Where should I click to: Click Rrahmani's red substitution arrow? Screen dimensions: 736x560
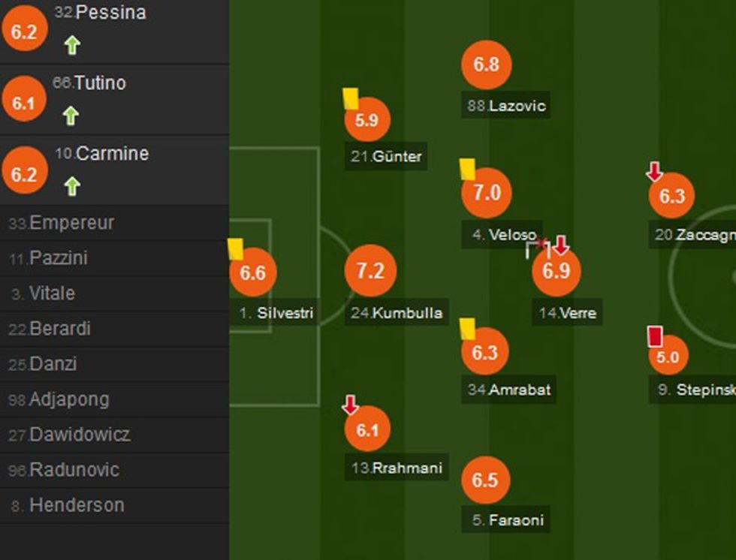tap(350, 405)
